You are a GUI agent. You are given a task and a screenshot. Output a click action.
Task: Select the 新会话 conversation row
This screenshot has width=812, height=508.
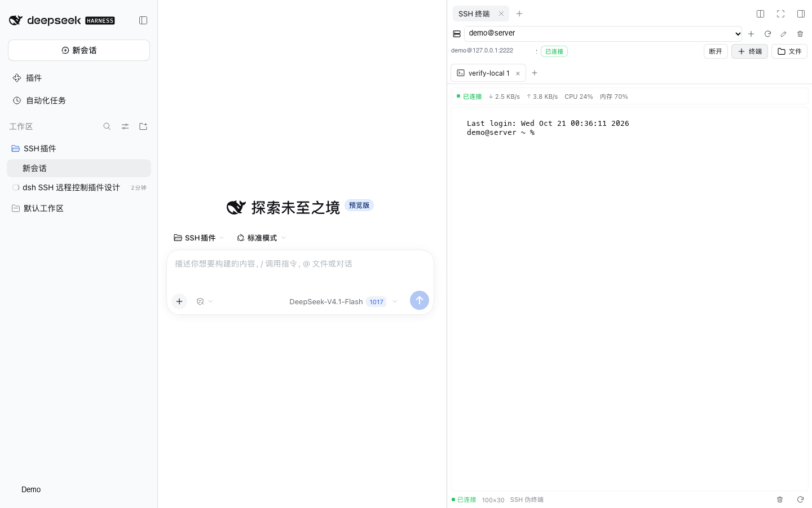(x=79, y=168)
